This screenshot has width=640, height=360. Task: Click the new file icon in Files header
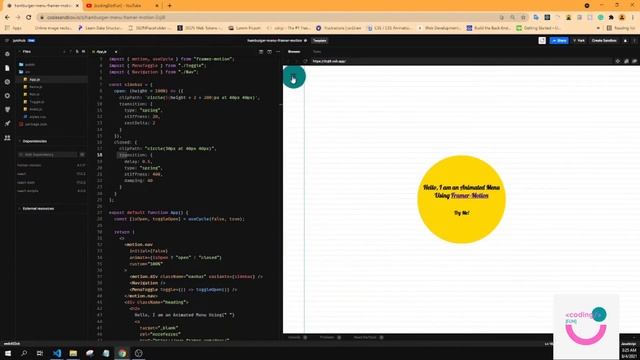pyautogui.click(x=77, y=52)
